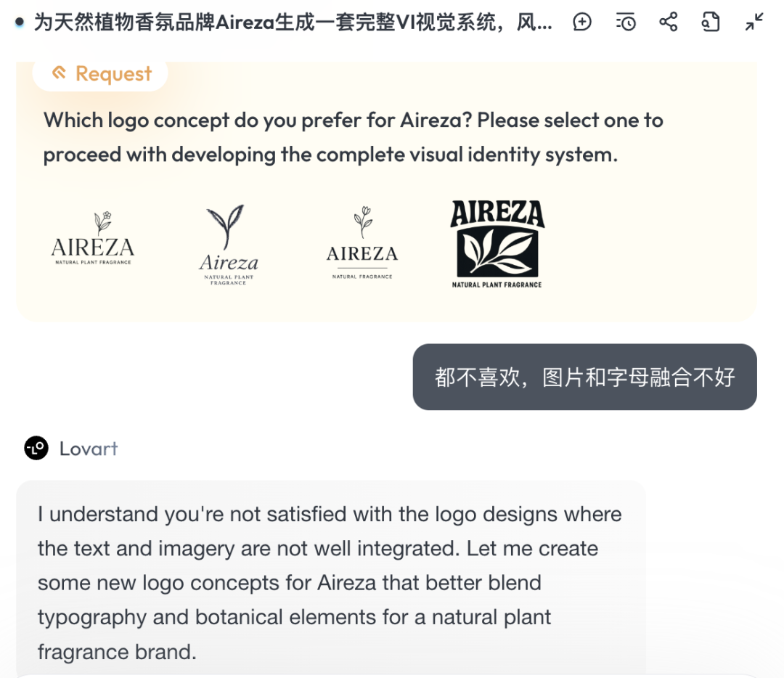Start a new chat with plus bubble icon
Screen dimensions: 784x678
point(581,22)
